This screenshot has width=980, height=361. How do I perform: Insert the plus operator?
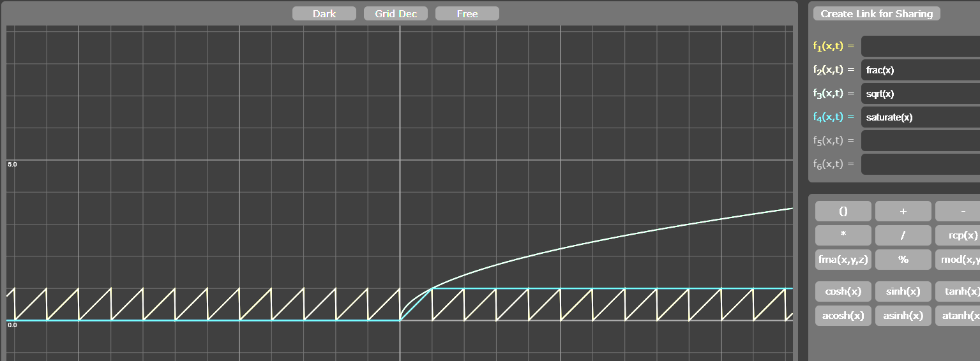[903, 211]
